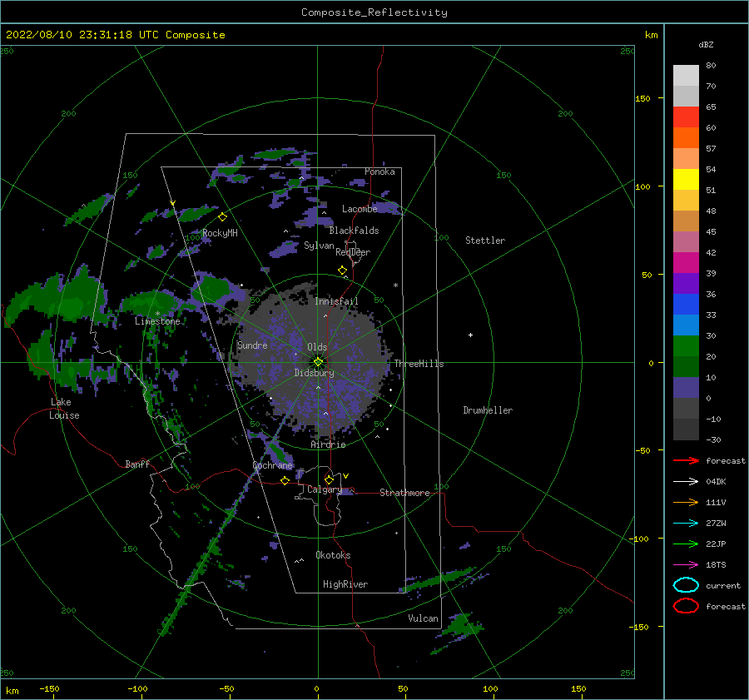Click the Ponoka label
Viewport: 749px width, 700px height.
pyautogui.click(x=379, y=171)
